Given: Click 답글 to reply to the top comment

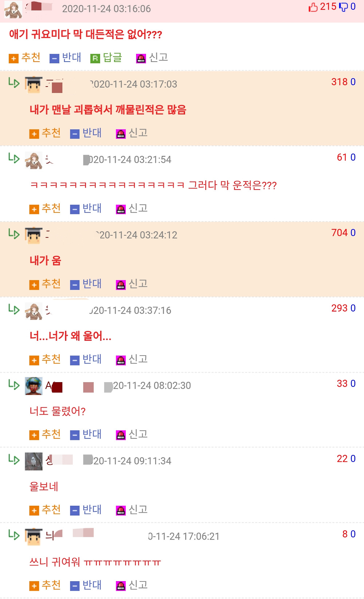Looking at the screenshot, I should (x=106, y=58).
